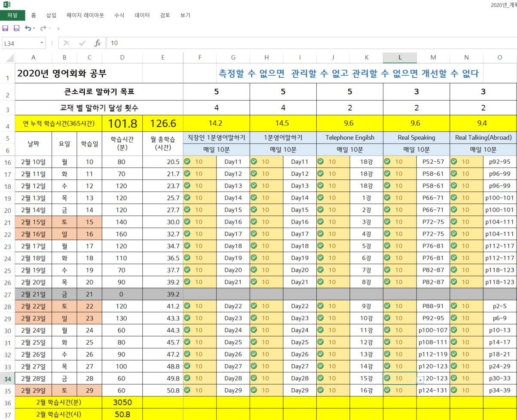Open Insert Function using the fx icon
Image resolution: width=517 pixels, height=420 pixels.
98,43
